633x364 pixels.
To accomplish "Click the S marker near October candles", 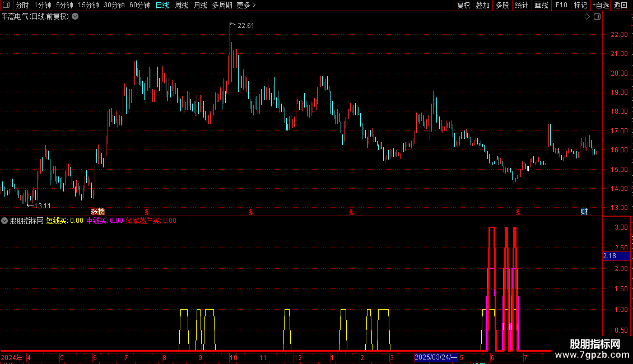I will (251, 212).
